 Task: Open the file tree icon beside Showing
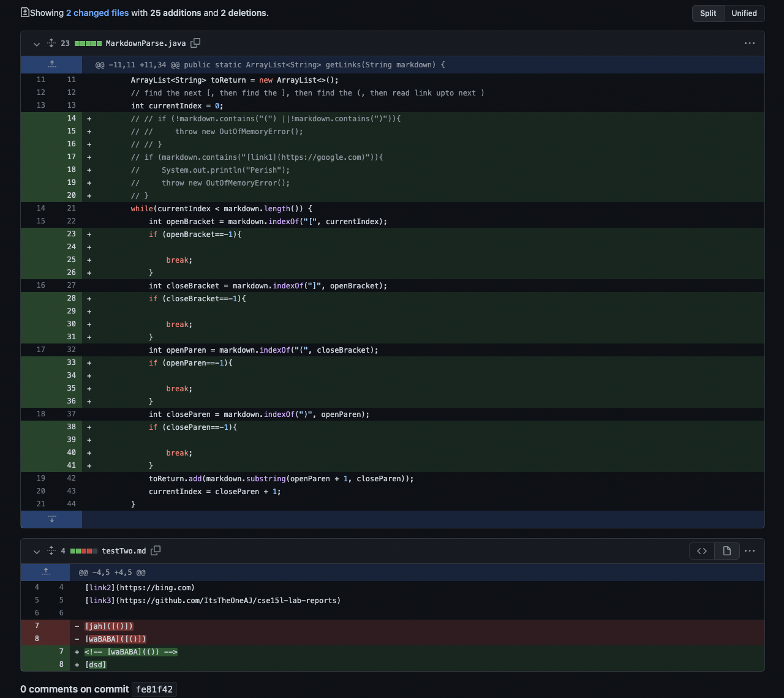pos(24,13)
